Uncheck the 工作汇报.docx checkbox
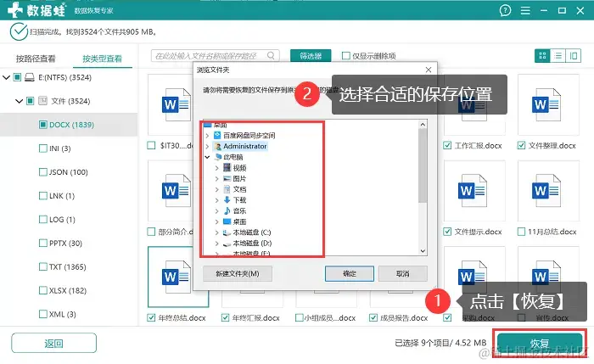This screenshot has width=594, height=364. [x=447, y=145]
